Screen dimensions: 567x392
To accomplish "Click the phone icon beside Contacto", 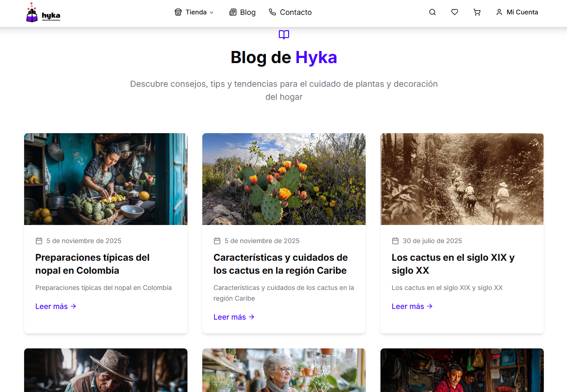I will coord(272,12).
